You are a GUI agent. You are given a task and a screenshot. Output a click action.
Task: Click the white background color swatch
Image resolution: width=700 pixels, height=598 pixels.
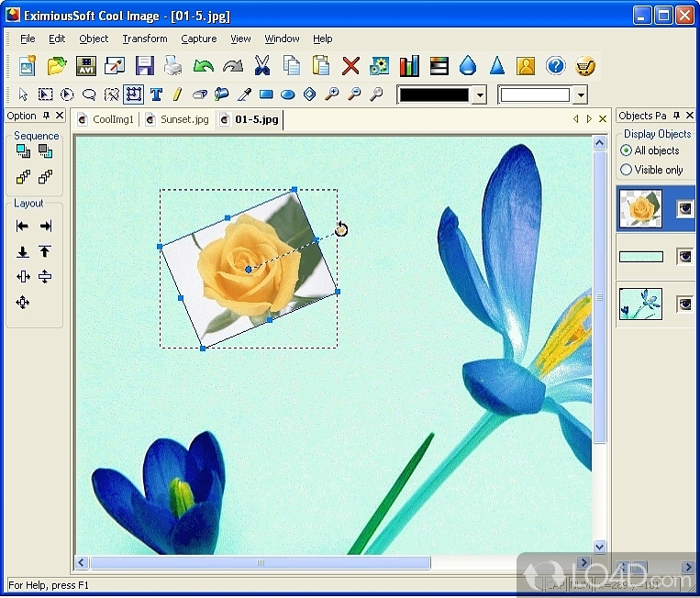[x=535, y=94]
